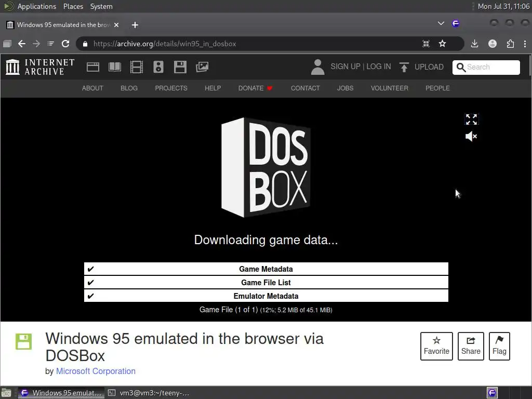Click the user avatar icon
This screenshot has width=532, height=399.
pyautogui.click(x=317, y=67)
